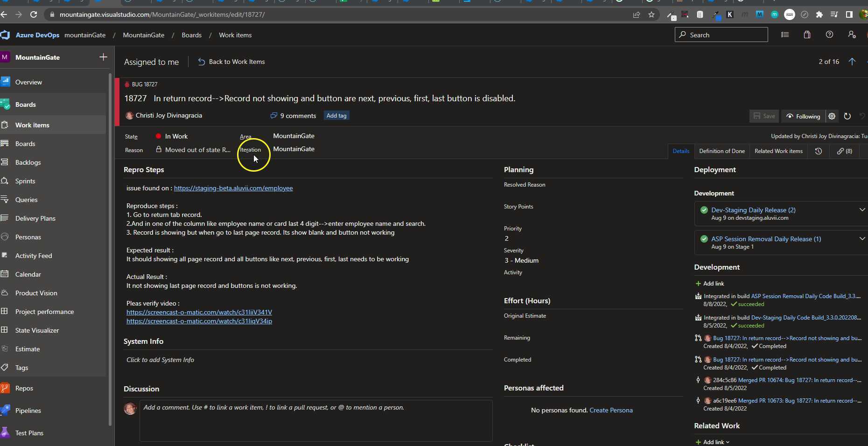Open Queries in the sidebar

click(26, 200)
